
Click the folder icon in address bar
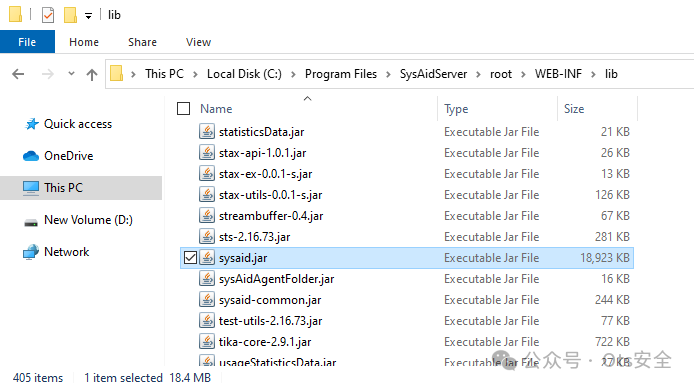[116, 73]
